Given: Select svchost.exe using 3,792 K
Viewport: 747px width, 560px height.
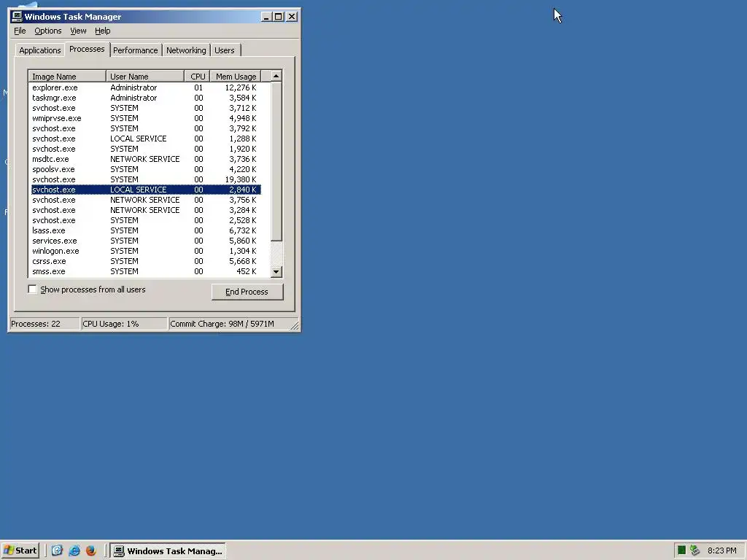Looking at the screenshot, I should pyautogui.click(x=146, y=128).
